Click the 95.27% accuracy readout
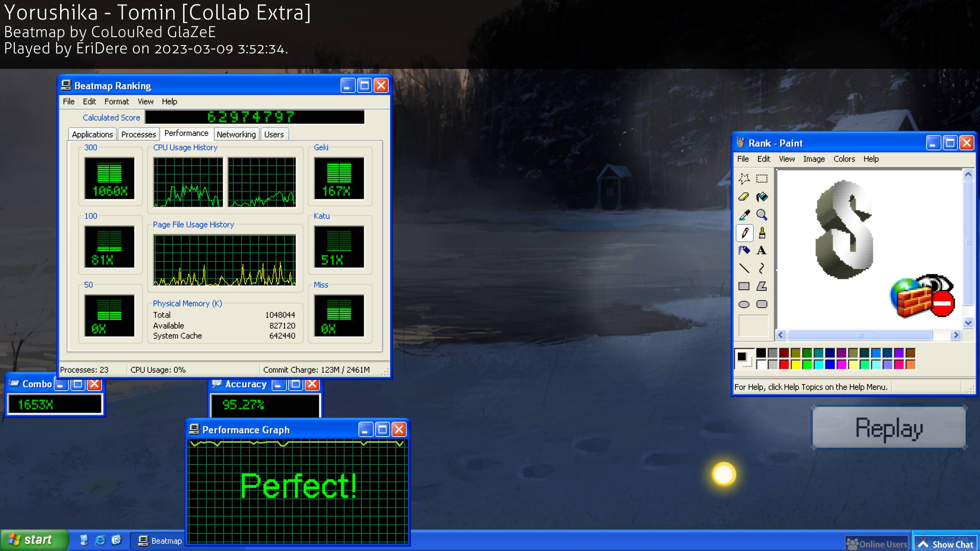 coord(243,404)
